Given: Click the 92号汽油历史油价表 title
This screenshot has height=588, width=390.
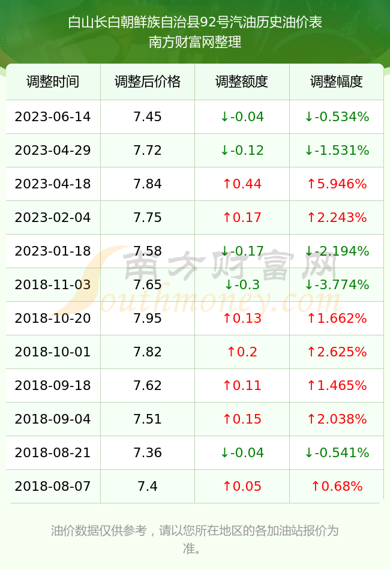Looking at the screenshot, I should (x=260, y=22).
